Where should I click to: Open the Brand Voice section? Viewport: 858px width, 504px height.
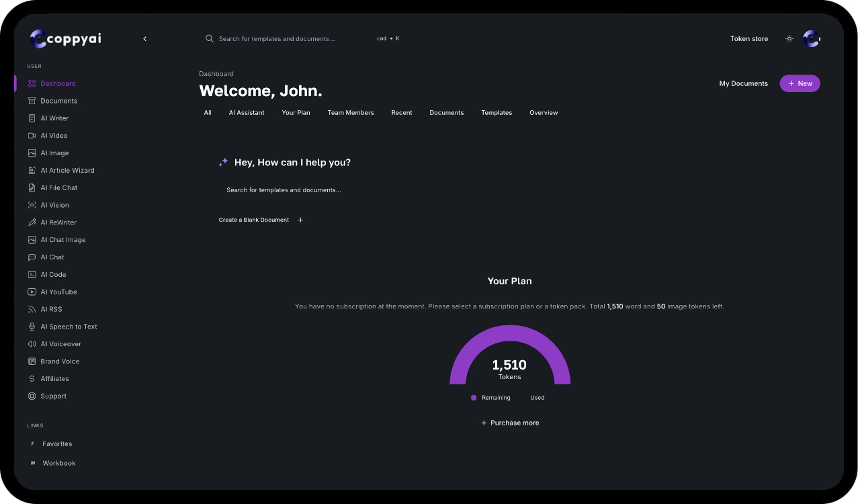(x=59, y=361)
